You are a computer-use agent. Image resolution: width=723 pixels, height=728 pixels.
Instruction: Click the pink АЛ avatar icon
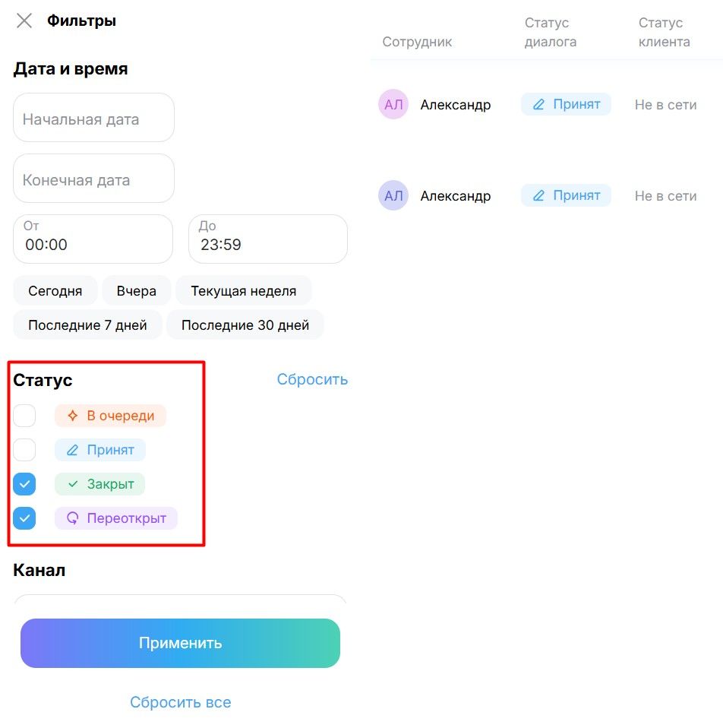[x=393, y=105]
